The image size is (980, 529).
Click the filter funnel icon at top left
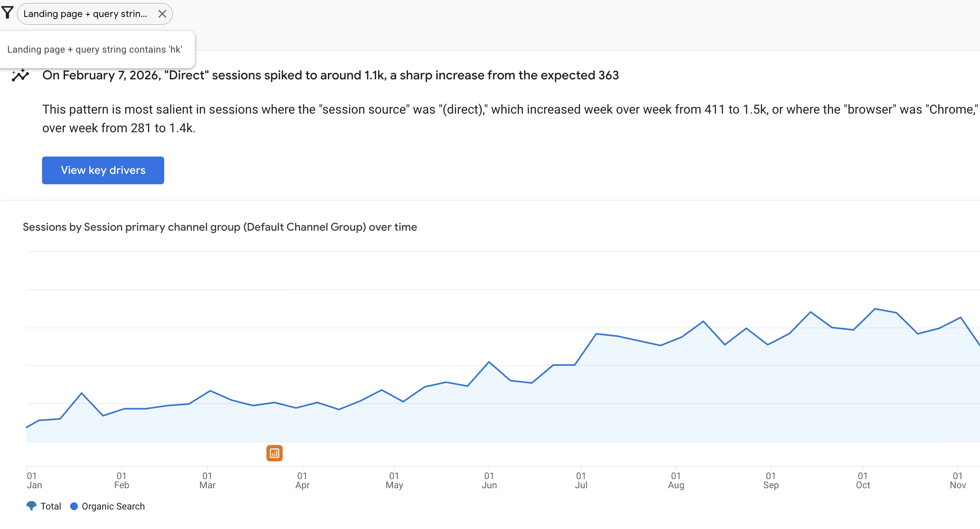click(x=7, y=13)
